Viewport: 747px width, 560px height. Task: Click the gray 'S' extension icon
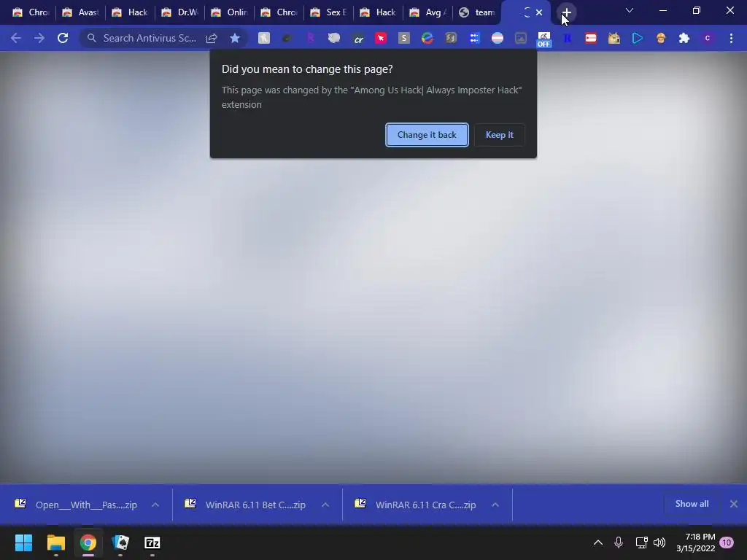pos(404,38)
